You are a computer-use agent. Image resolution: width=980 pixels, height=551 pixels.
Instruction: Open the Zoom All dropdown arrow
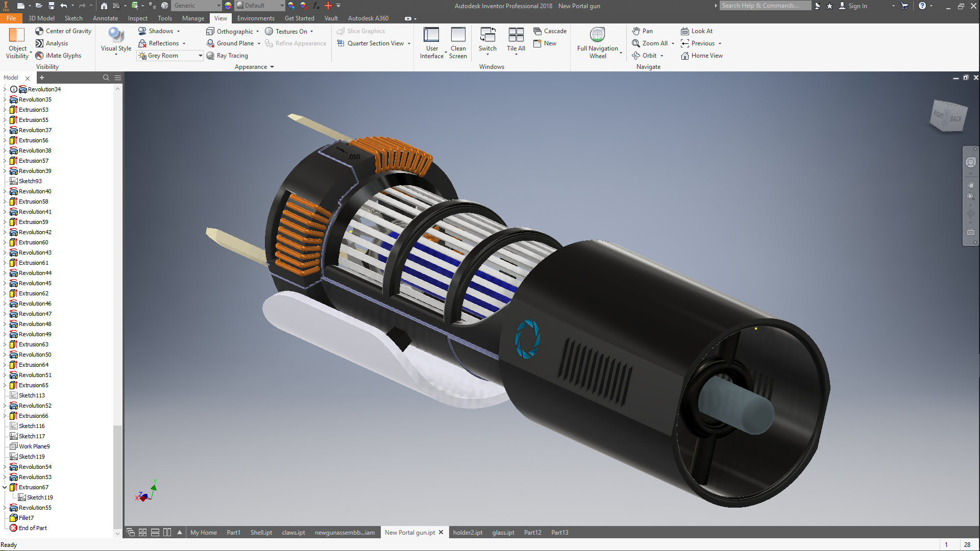(673, 43)
